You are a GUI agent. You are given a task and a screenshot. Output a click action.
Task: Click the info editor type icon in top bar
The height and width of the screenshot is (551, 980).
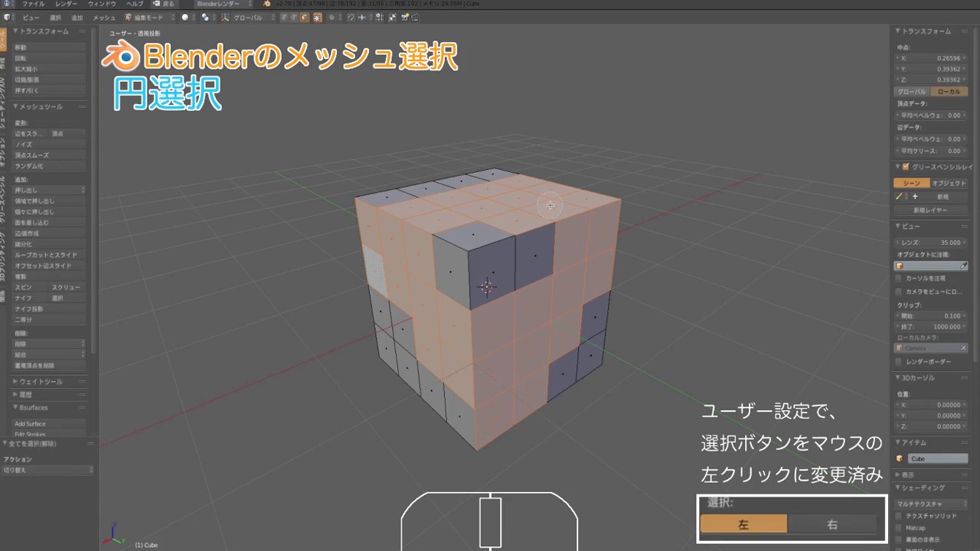(6, 4)
